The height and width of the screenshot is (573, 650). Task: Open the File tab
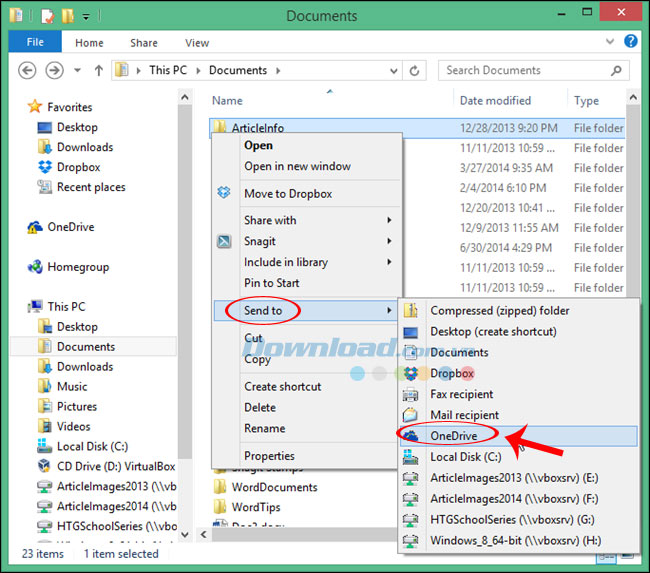pos(35,42)
